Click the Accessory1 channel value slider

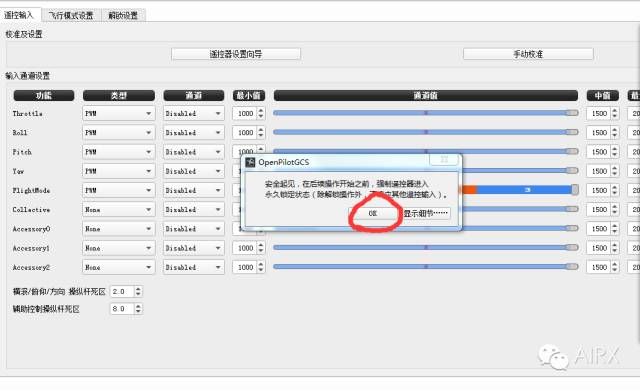pyautogui.click(x=426, y=248)
